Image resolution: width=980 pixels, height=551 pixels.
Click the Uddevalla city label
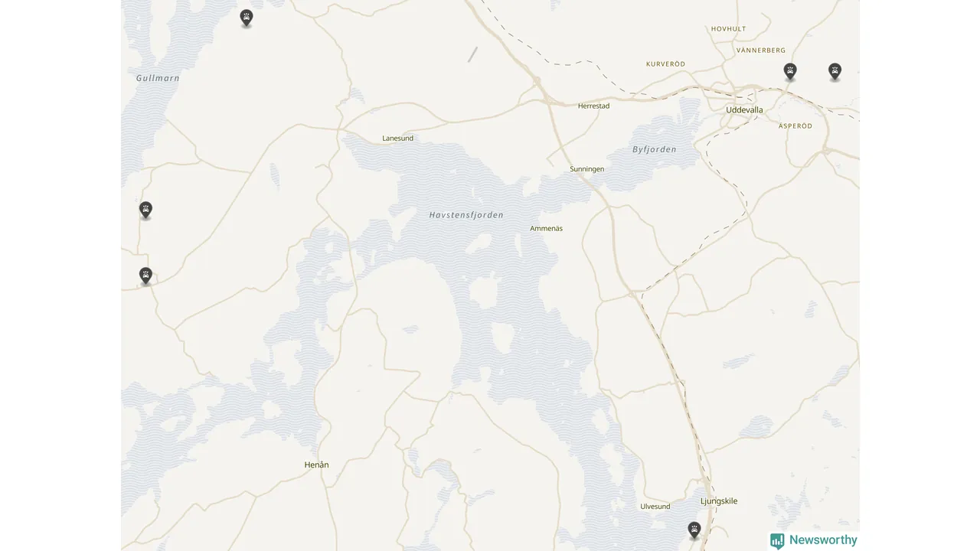click(x=744, y=109)
